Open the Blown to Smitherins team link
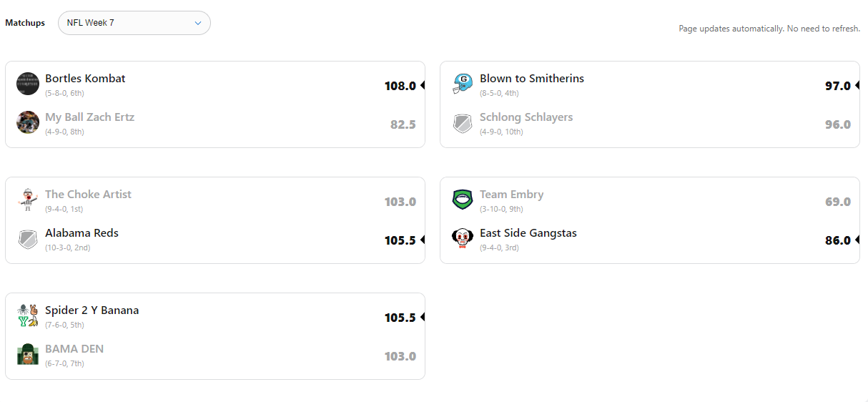Viewport: 868px width, 402px height. coord(531,79)
